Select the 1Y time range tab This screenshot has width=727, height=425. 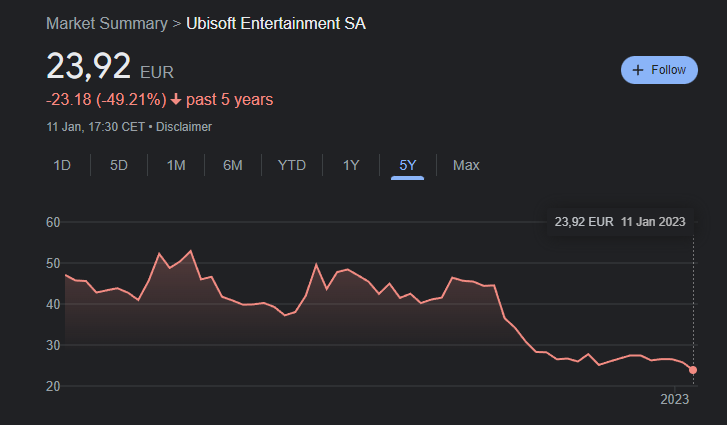click(351, 165)
